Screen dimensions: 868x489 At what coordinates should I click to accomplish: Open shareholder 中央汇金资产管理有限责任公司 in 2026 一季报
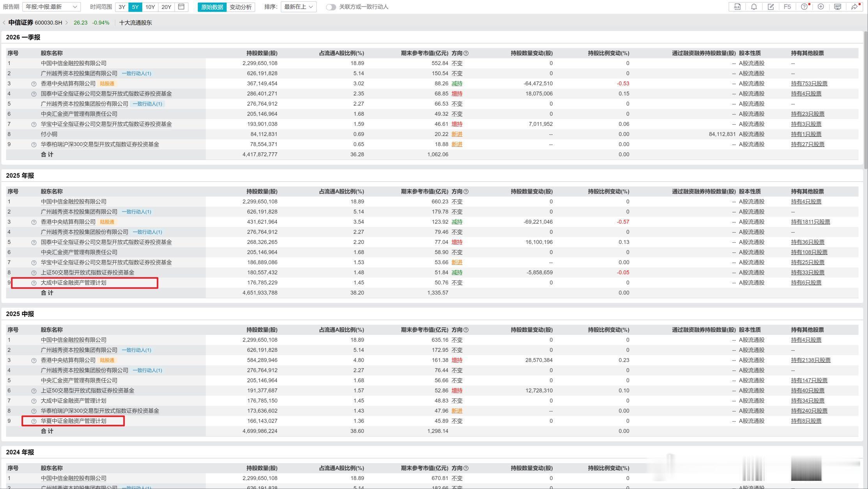pyautogui.click(x=79, y=114)
